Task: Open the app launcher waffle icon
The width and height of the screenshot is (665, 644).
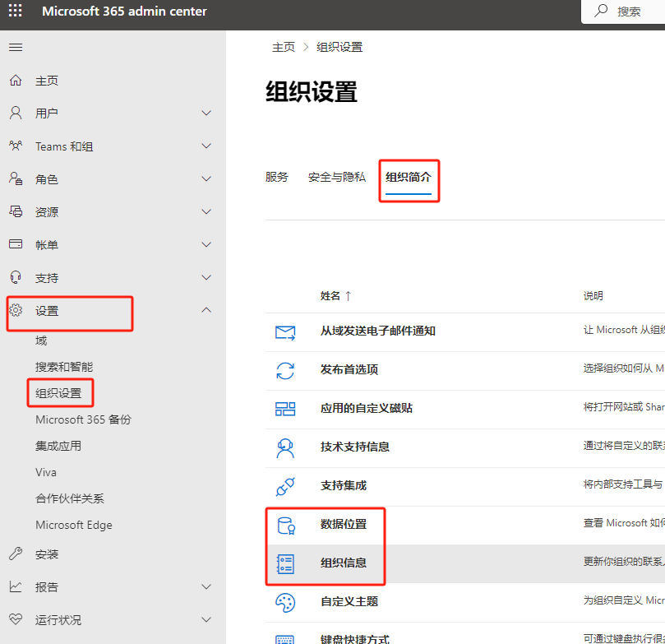Action: click(x=16, y=11)
